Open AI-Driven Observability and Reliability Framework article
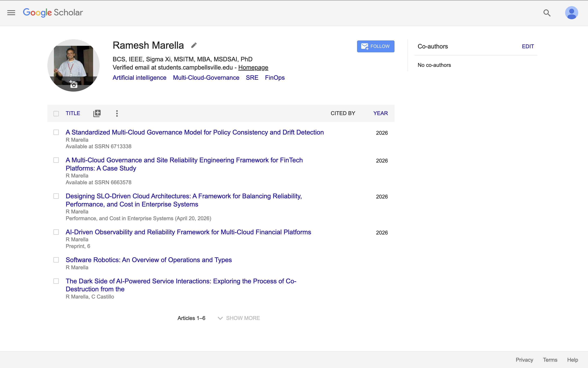The width and height of the screenshot is (588, 368). pyautogui.click(x=188, y=232)
